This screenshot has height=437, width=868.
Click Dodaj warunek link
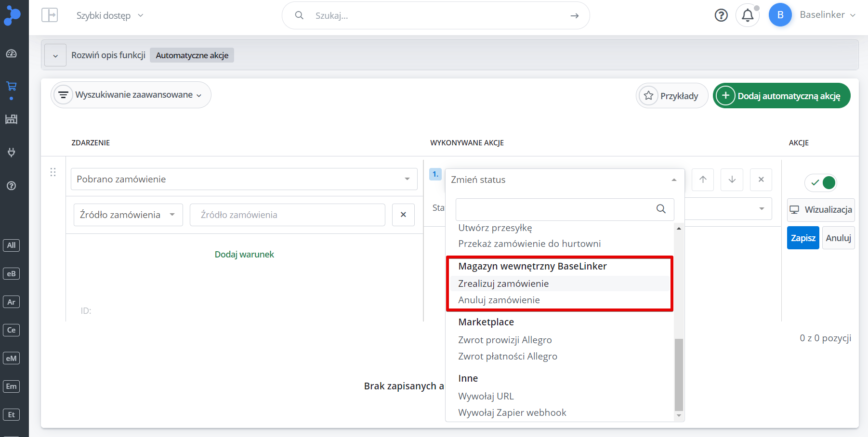244,254
